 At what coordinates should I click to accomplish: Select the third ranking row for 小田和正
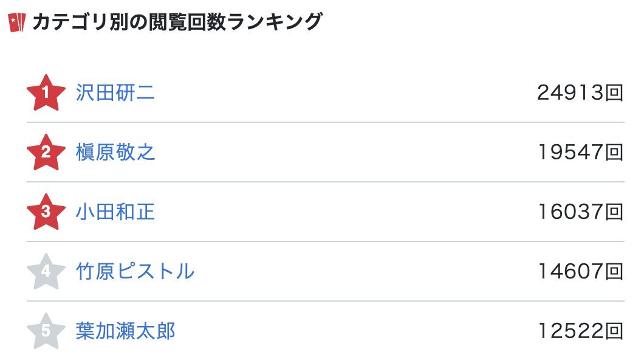pos(325,212)
